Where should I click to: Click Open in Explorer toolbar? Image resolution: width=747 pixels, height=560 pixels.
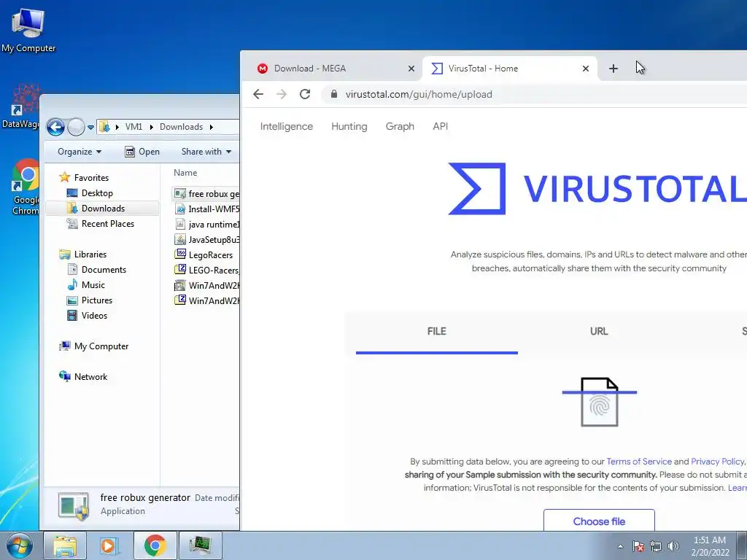click(x=142, y=152)
